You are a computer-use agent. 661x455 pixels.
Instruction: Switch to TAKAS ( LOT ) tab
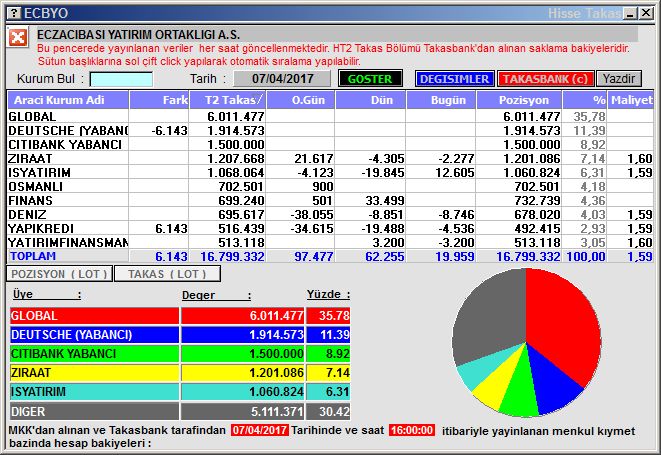pos(166,273)
